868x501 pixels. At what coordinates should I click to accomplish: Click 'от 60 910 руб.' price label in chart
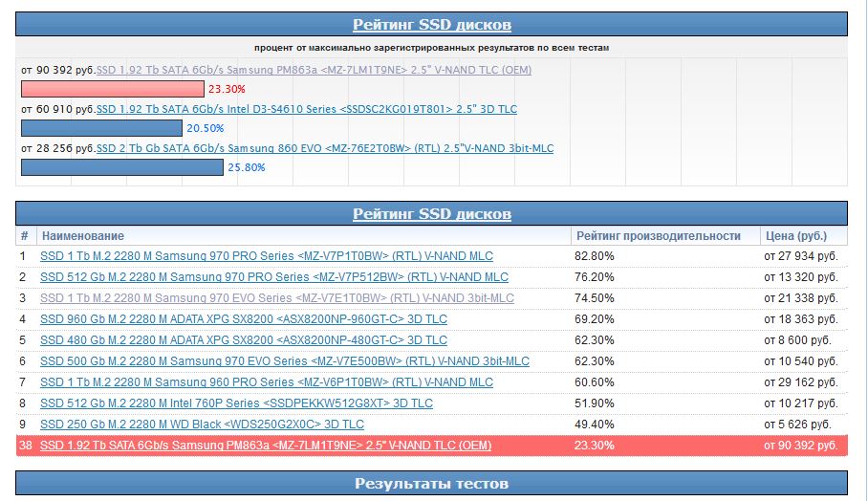[x=58, y=110]
